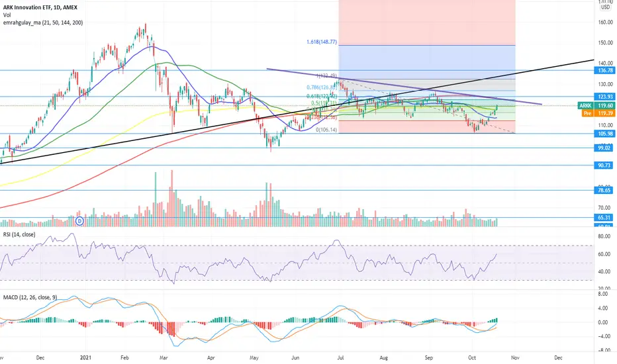617x364 pixels.
Task: Click the 1.618(148.77) Fibonacci level label
Action: click(x=322, y=42)
